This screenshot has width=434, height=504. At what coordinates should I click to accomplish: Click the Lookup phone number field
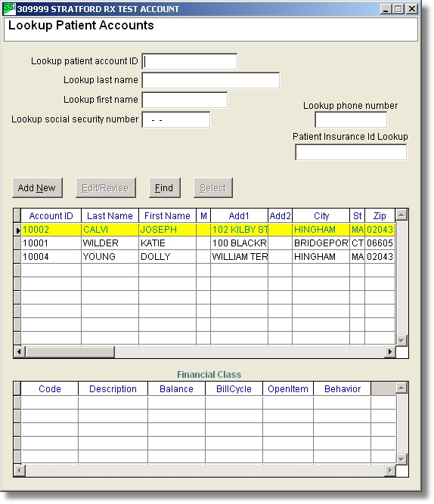[351, 120]
